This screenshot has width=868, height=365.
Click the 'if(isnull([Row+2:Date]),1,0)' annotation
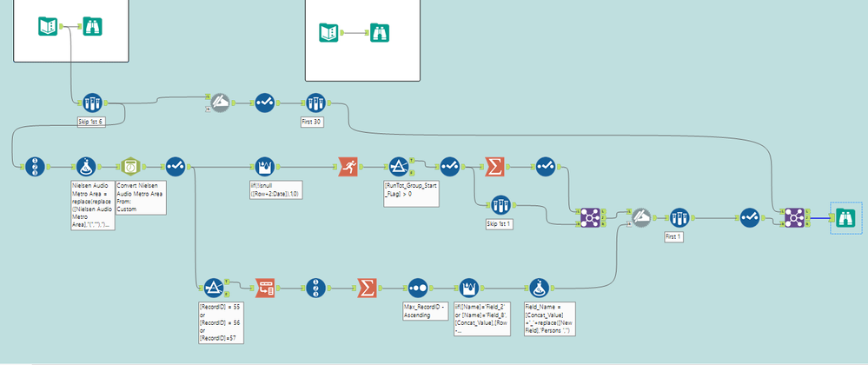pos(277,189)
